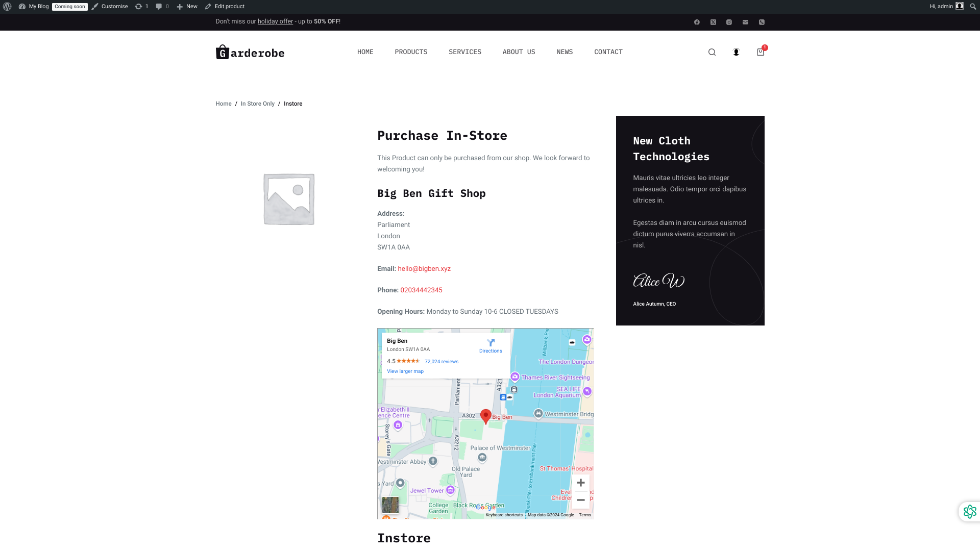Open the New menu in admin bar
Viewport: 980px width, 551px height.
(187, 7)
